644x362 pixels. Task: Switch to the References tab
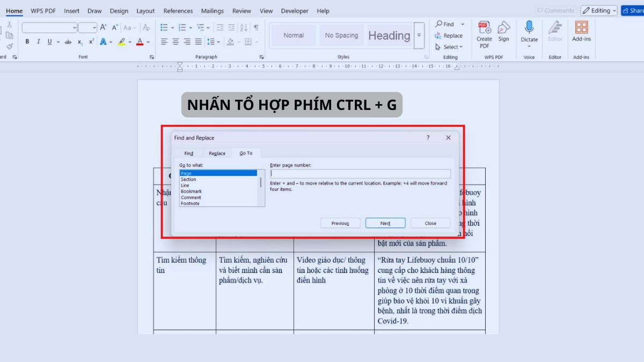(x=178, y=11)
